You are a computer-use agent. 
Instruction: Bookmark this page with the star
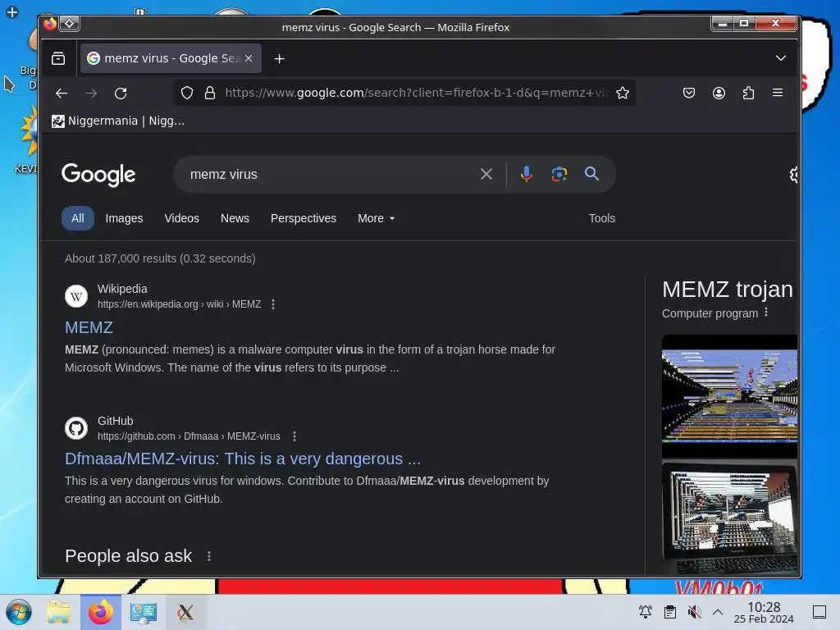coord(623,94)
